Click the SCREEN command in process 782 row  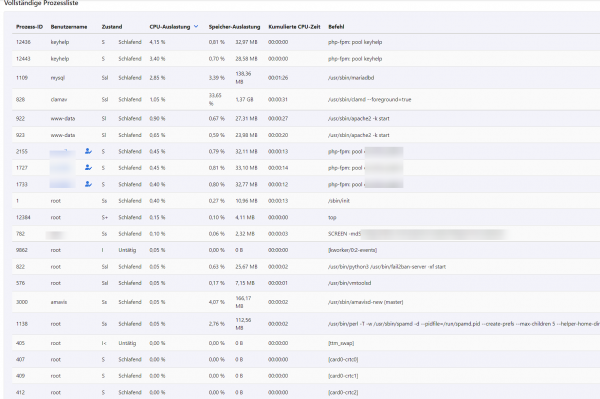[x=344, y=234]
